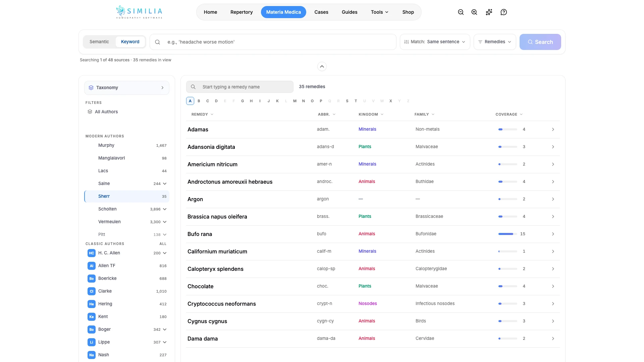Expand the Vermeulen author sub-list
Image resolution: width=644 pixels, height=362 pixels.
point(165,222)
